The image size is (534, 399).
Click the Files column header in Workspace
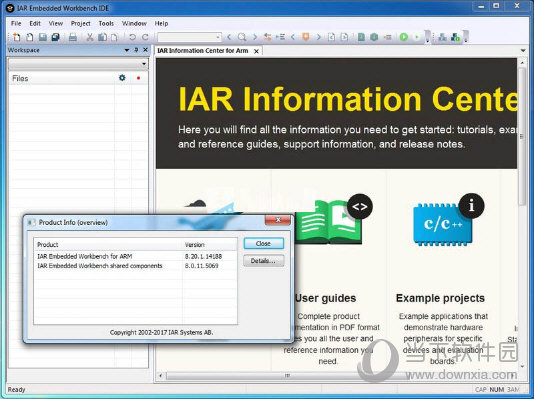pyautogui.click(x=61, y=78)
